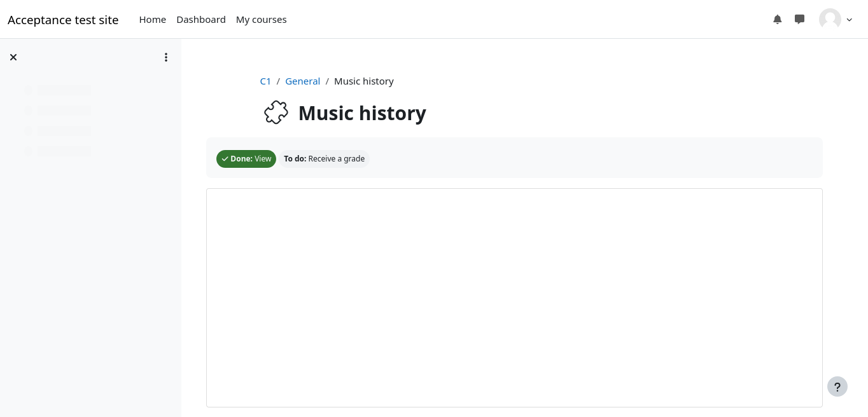Click Music history in the breadcrumb
This screenshot has height=417, width=868.
[363, 81]
